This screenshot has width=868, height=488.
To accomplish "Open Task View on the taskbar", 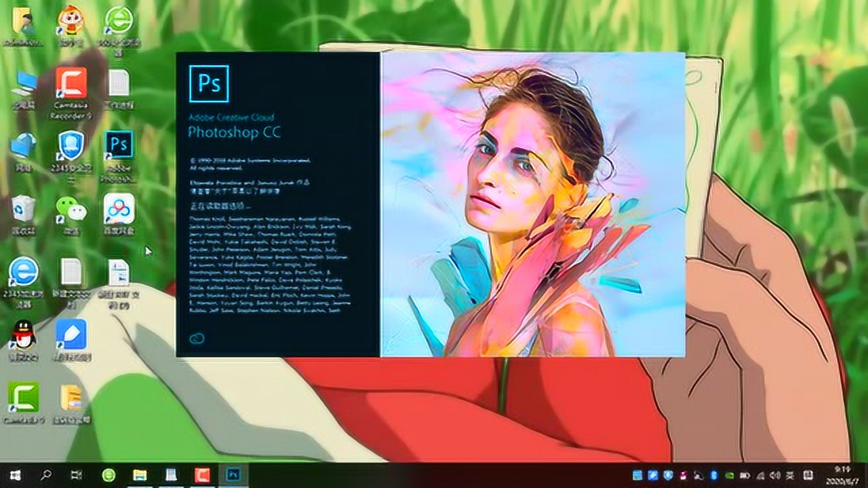I will 77,475.
